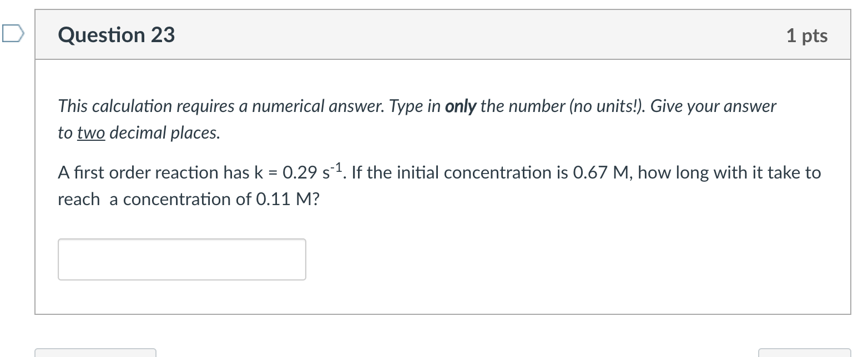Click the bold word "only"
This screenshot has width=868, height=357.
(461, 106)
